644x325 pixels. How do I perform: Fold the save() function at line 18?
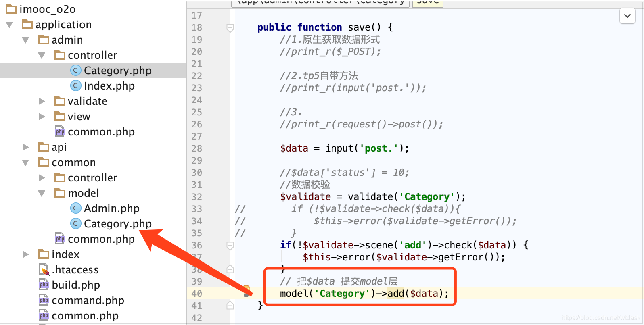[x=230, y=27]
